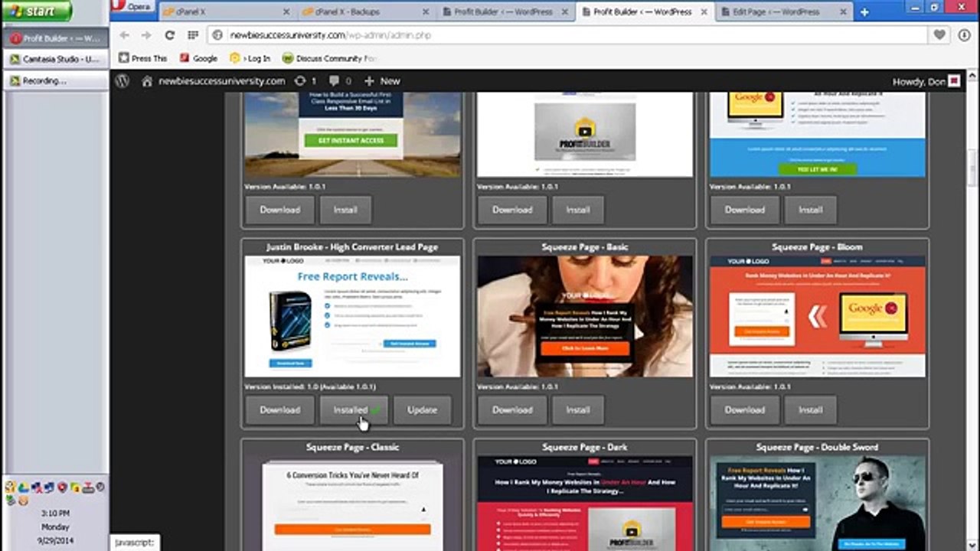This screenshot has width=980, height=551.
Task: Open the Squeeze Page - Double Sword preview thumbnail
Action: click(818, 504)
